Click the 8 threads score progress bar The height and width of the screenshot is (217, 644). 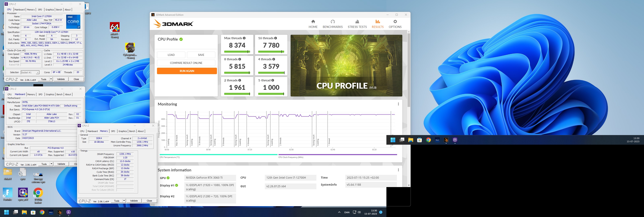pos(237,73)
